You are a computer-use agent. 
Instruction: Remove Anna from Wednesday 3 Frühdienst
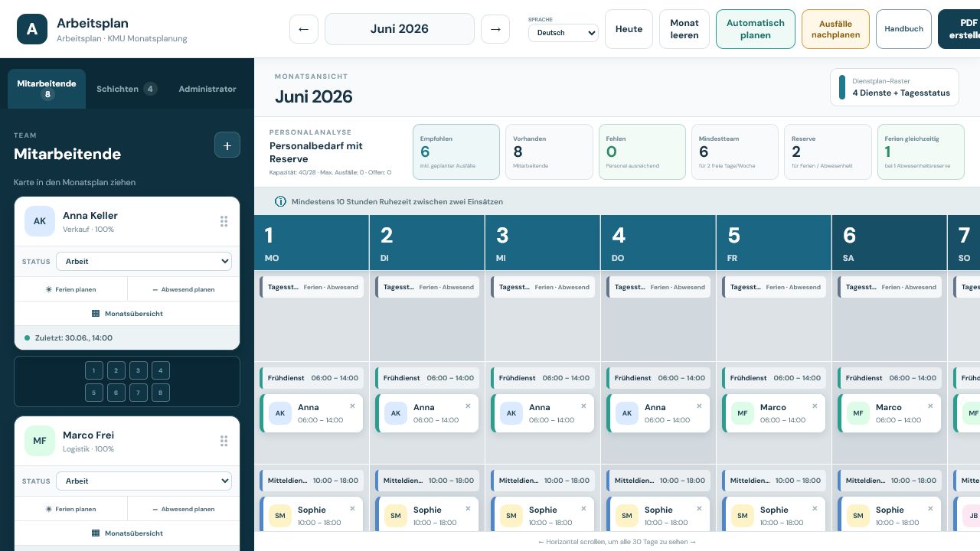tap(583, 406)
